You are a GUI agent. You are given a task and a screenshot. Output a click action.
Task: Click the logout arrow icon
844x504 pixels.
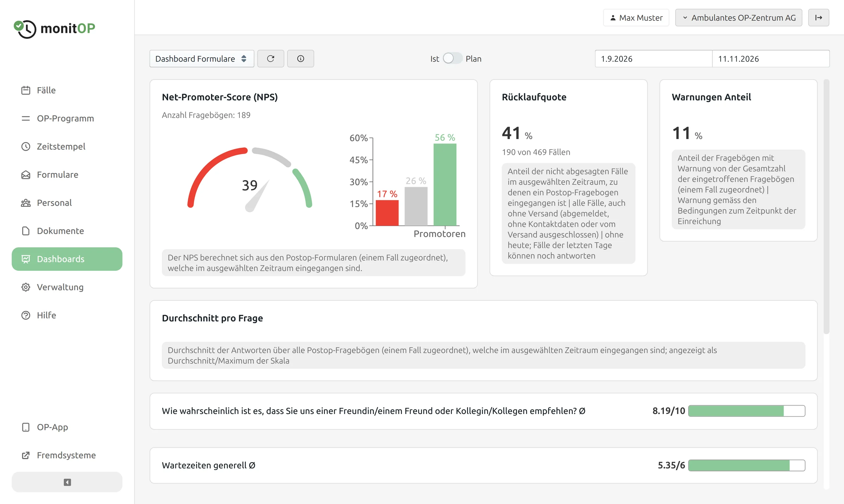(x=819, y=18)
